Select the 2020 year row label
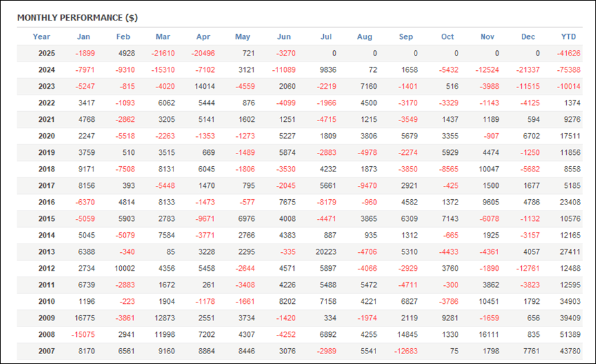 click(x=46, y=136)
